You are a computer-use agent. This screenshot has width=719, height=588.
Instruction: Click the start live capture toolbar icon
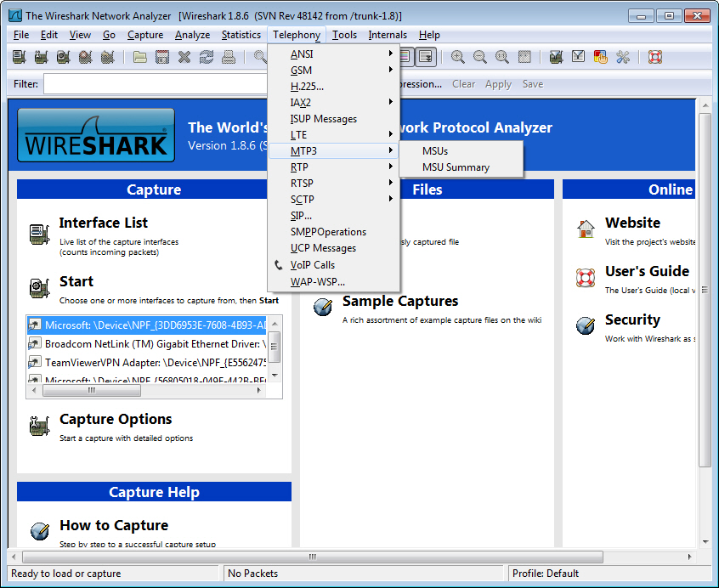pyautogui.click(x=63, y=57)
